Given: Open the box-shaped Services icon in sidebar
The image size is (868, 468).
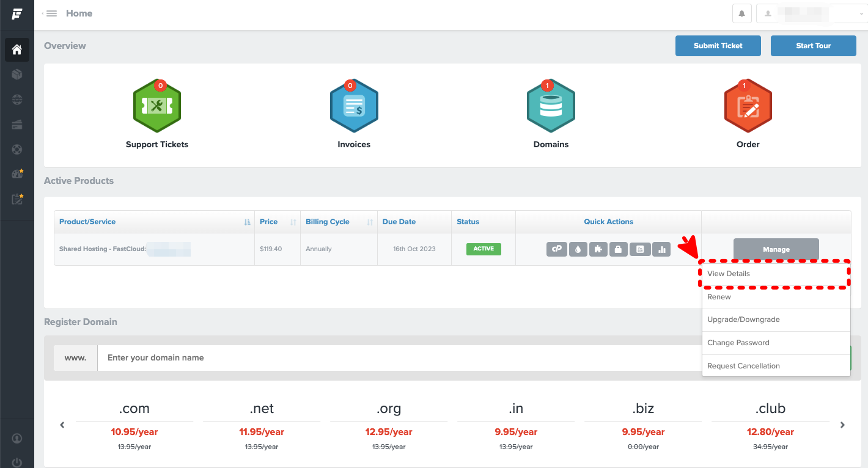Looking at the screenshot, I should point(17,75).
